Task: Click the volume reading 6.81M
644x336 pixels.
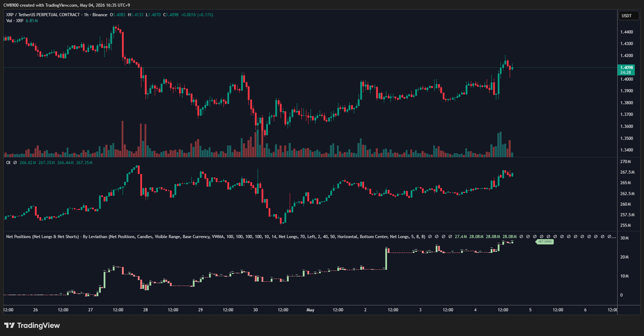Action: [x=32, y=21]
